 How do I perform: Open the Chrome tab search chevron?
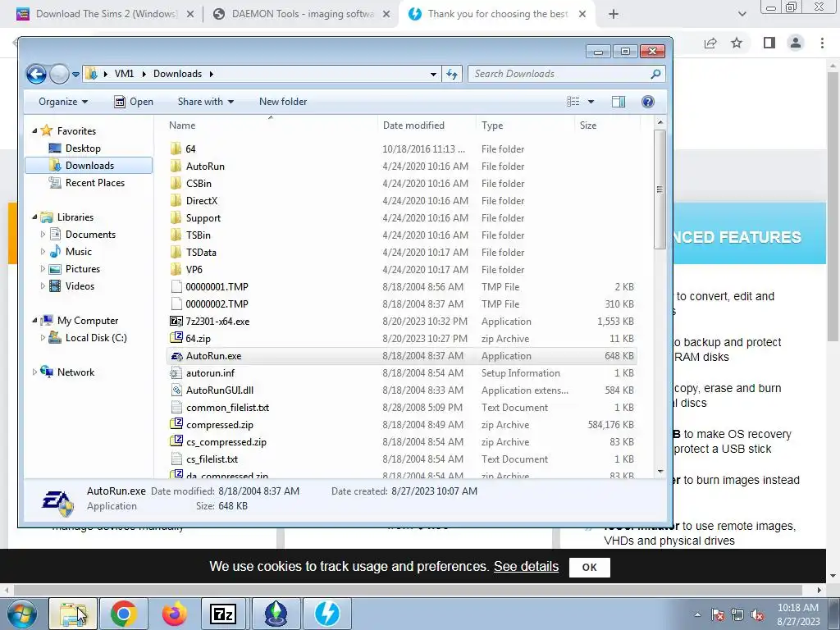pos(742,14)
